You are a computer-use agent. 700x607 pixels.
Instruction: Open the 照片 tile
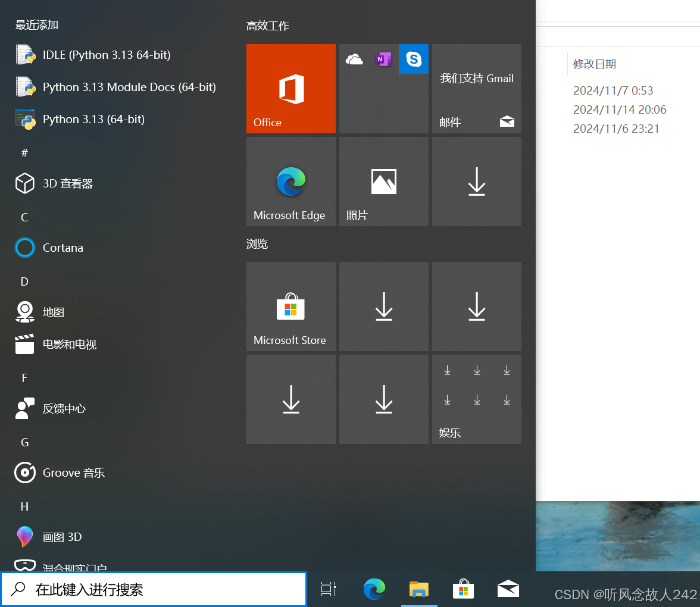pyautogui.click(x=383, y=181)
